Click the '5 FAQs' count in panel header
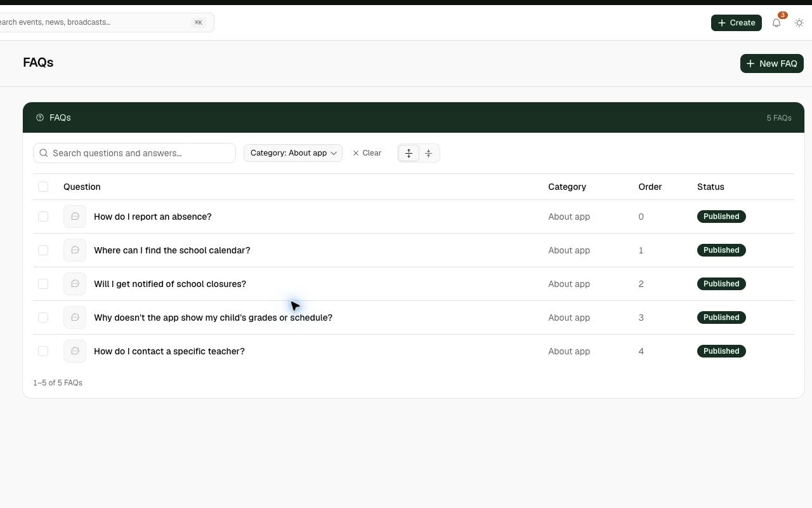The height and width of the screenshot is (508, 812). [x=779, y=118]
